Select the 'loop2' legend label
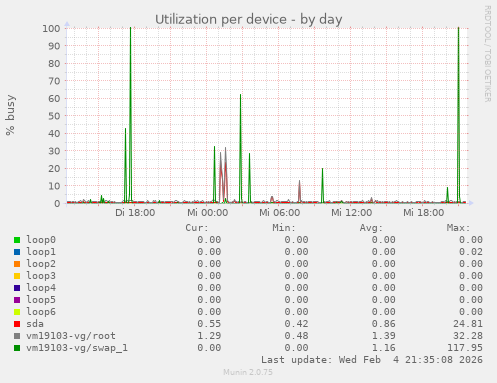497x383 pixels. pos(41,264)
